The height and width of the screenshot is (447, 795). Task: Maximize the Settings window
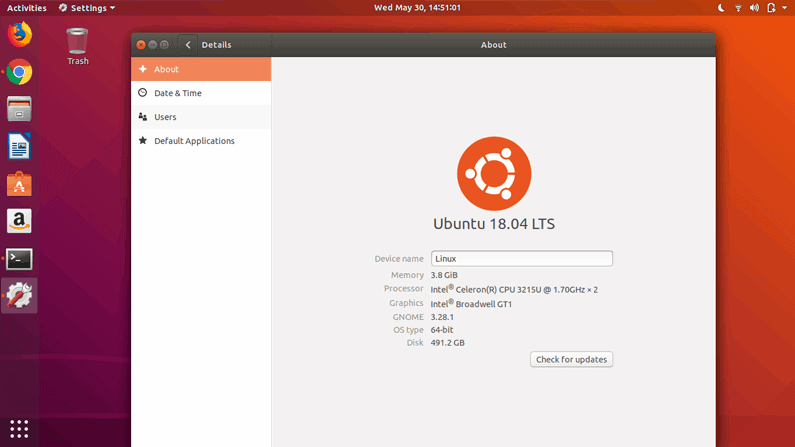click(x=164, y=45)
